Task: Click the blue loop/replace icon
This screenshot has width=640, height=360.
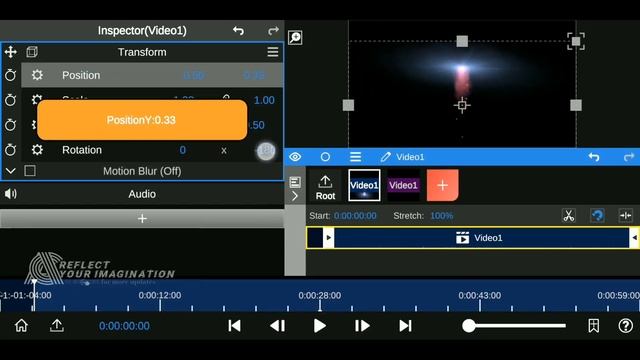Action: click(x=597, y=216)
